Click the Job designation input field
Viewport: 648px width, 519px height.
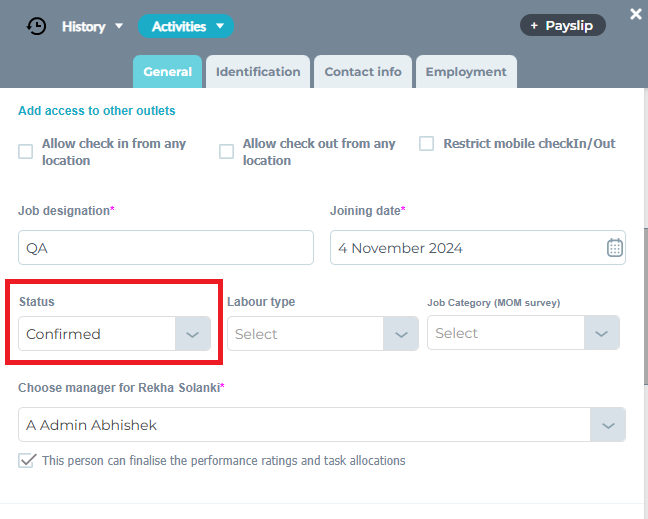tap(165, 248)
